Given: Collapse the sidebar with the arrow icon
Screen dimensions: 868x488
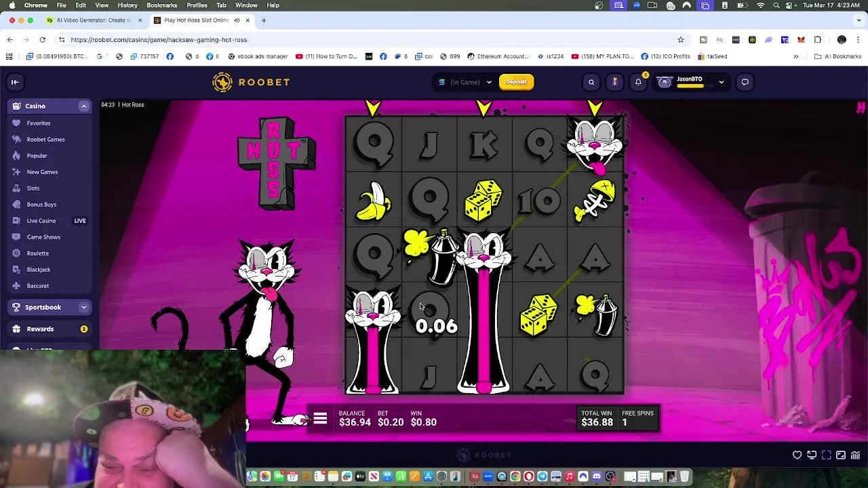Looking at the screenshot, I should [x=14, y=82].
